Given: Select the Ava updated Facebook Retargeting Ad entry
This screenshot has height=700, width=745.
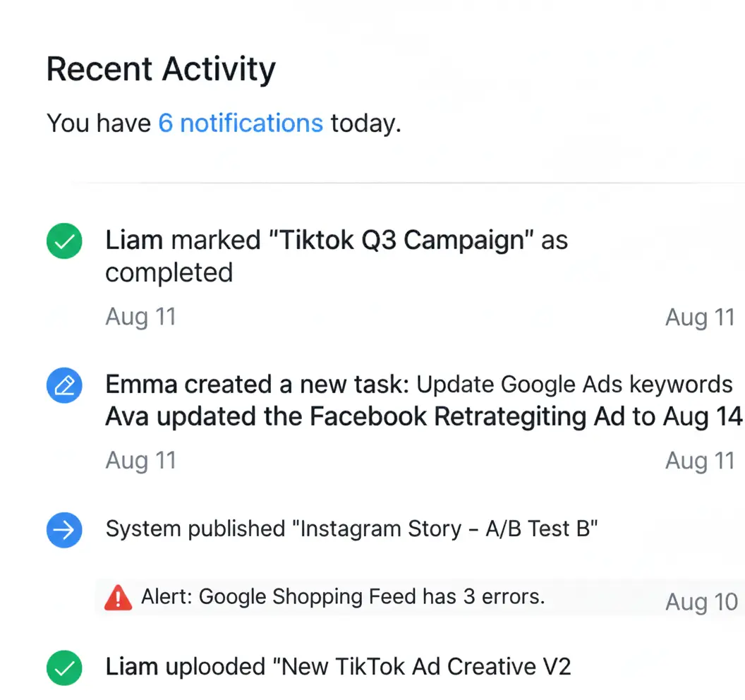Looking at the screenshot, I should click(423, 417).
